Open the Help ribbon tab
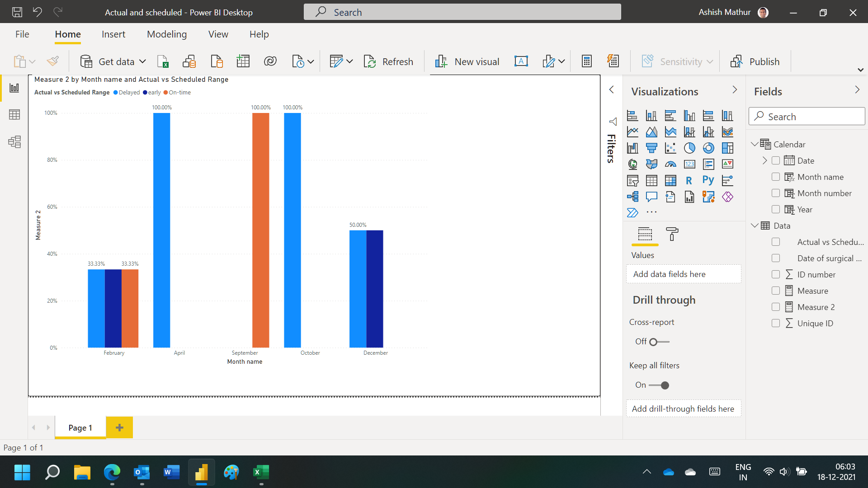Image resolution: width=868 pixels, height=488 pixels. coord(259,34)
